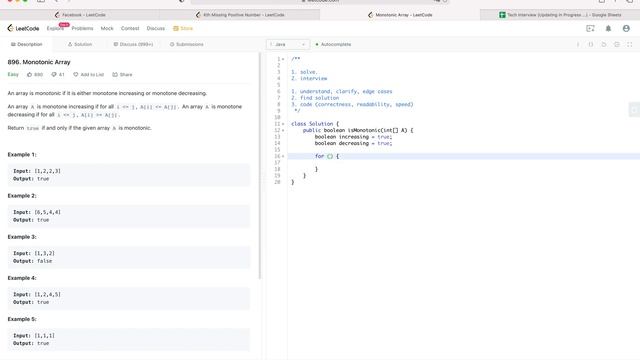
Task: Click the Easy difficulty label
Action: pyautogui.click(x=13, y=74)
